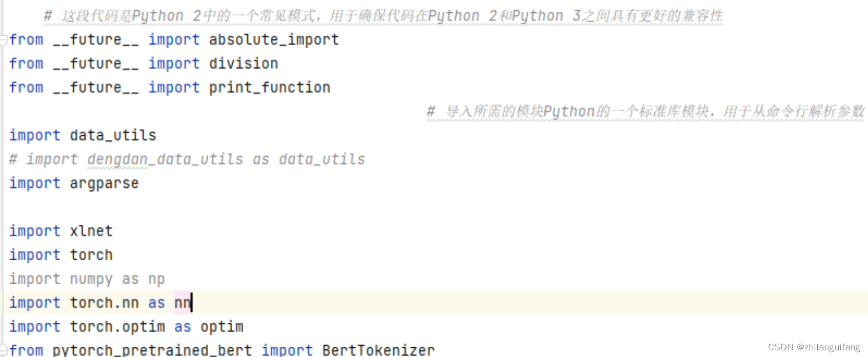The height and width of the screenshot is (357, 868).
Task: Click on torch.optim module text
Action: coord(117,327)
